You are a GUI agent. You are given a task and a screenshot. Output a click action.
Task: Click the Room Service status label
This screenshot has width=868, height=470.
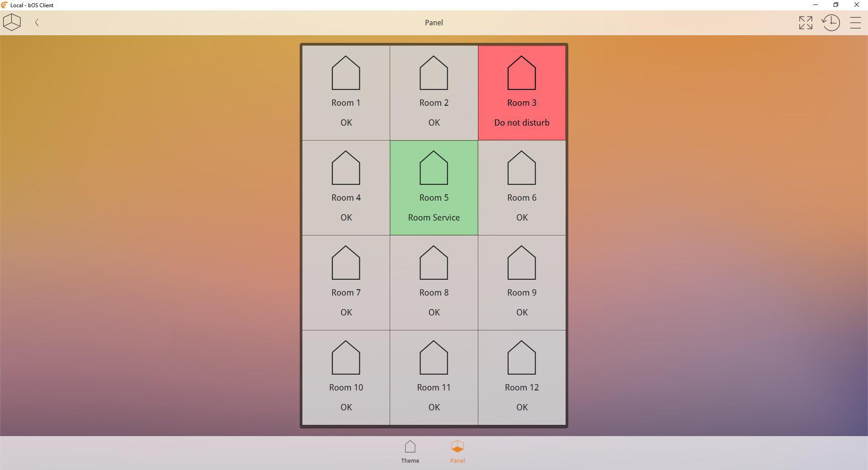(x=434, y=217)
